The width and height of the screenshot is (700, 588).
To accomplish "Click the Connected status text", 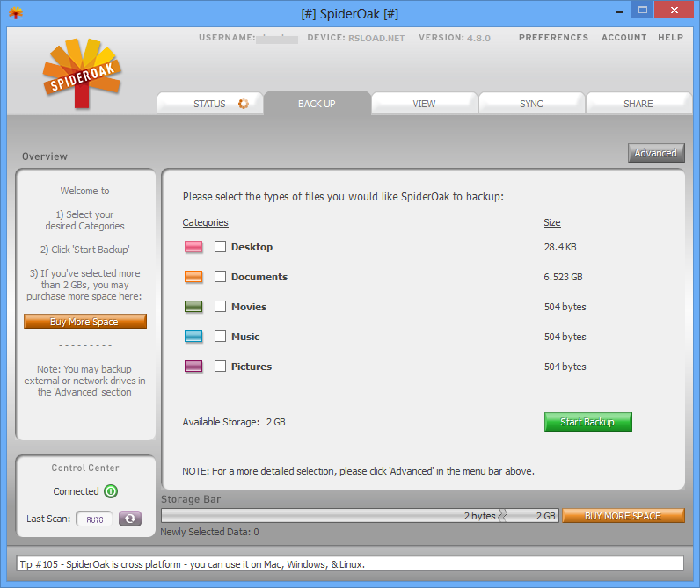I will pyautogui.click(x=76, y=491).
